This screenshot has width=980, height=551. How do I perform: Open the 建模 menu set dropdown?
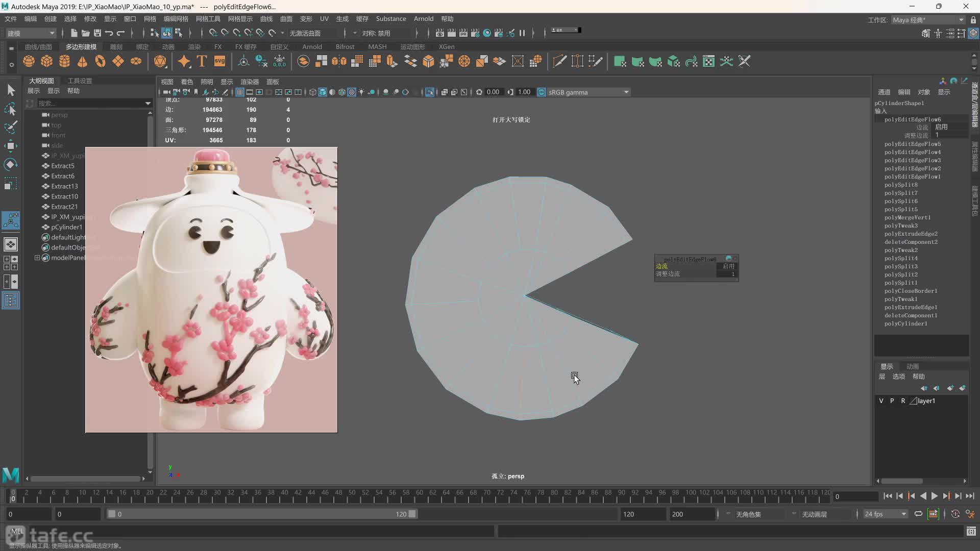(x=31, y=33)
